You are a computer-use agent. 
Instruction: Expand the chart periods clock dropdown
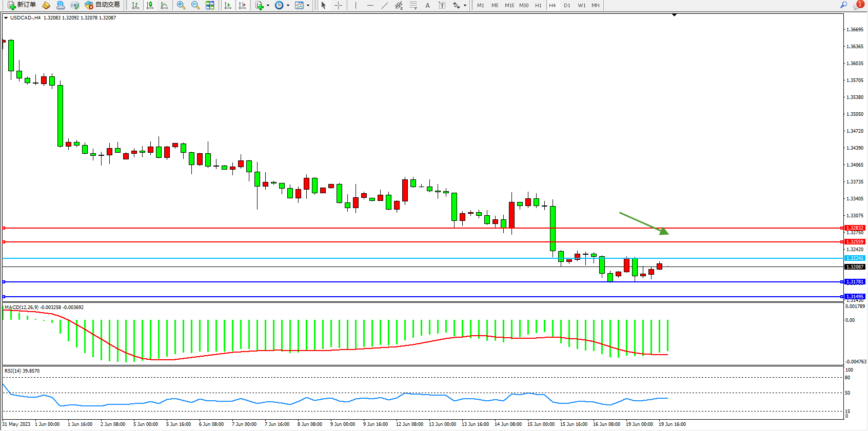288,5
